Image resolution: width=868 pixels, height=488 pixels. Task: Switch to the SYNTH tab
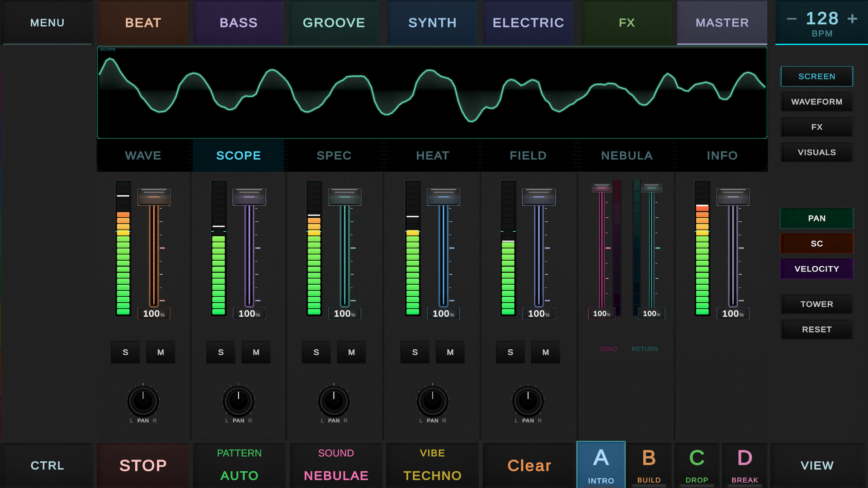[x=432, y=23]
